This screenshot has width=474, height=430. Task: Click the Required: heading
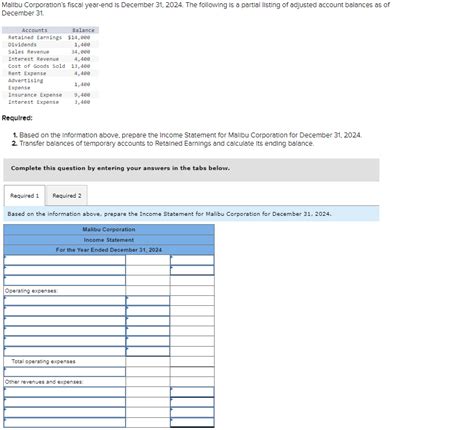(x=17, y=118)
